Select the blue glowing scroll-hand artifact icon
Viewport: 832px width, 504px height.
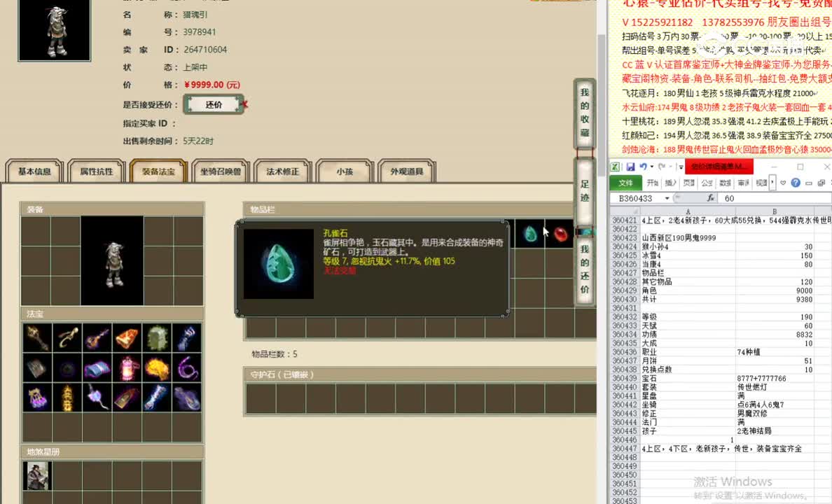tap(157, 398)
